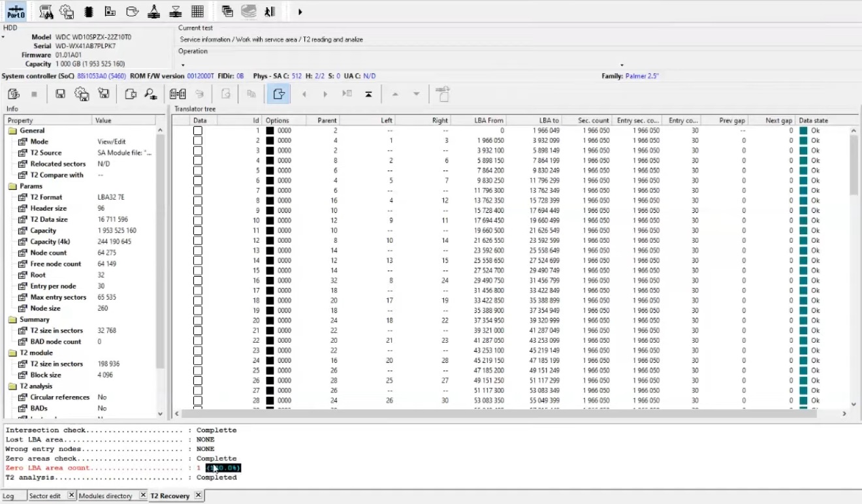This screenshot has width=862, height=504.
Task: Click the black chip icon in top toolbar
Action: 89,11
